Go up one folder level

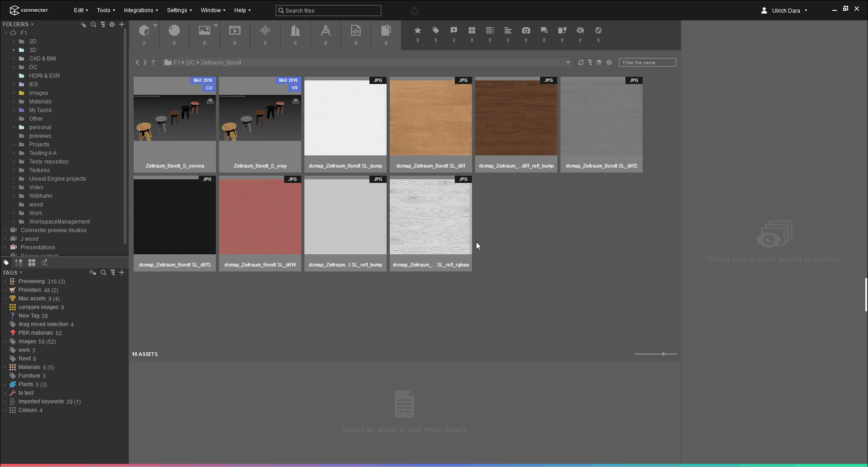[154, 62]
